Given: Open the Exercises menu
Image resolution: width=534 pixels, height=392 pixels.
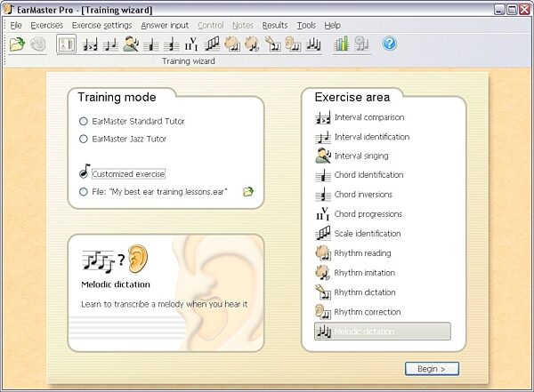Looking at the screenshot, I should pyautogui.click(x=47, y=26).
